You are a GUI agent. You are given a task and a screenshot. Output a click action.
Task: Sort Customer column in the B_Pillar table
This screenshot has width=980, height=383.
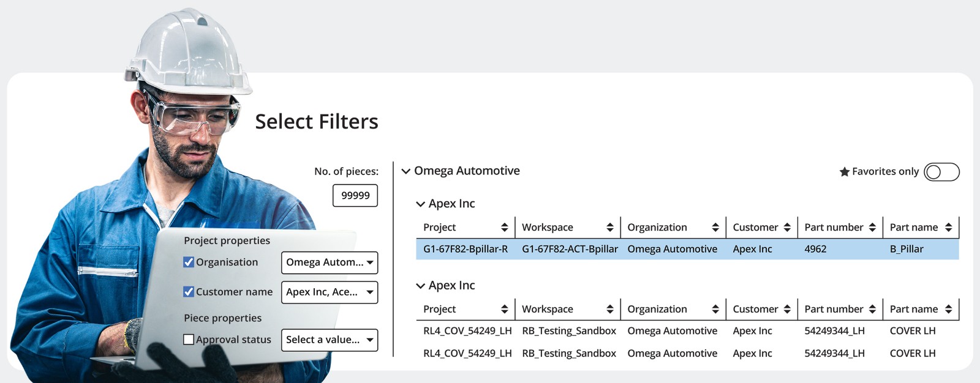(x=786, y=228)
